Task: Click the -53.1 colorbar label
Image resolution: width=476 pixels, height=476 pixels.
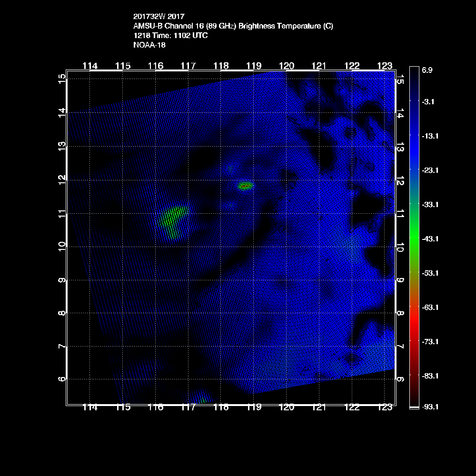Action: [430, 273]
